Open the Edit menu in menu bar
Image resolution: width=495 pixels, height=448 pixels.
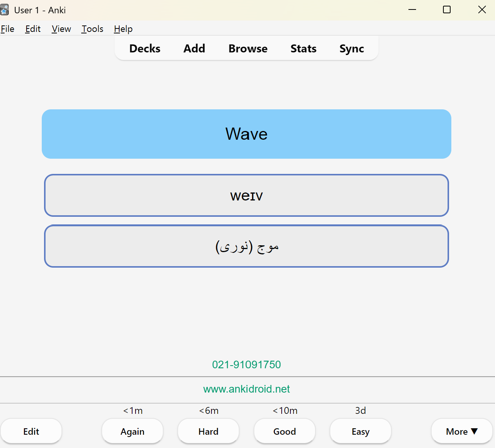click(33, 29)
